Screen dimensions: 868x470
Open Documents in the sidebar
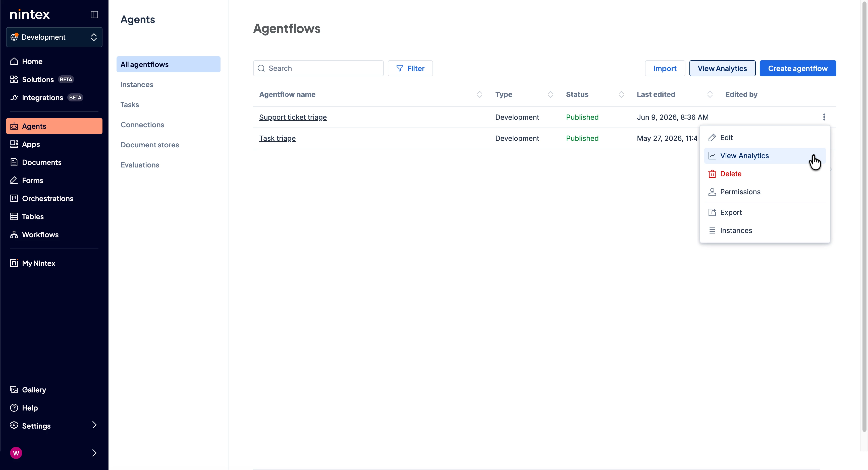tap(54, 162)
